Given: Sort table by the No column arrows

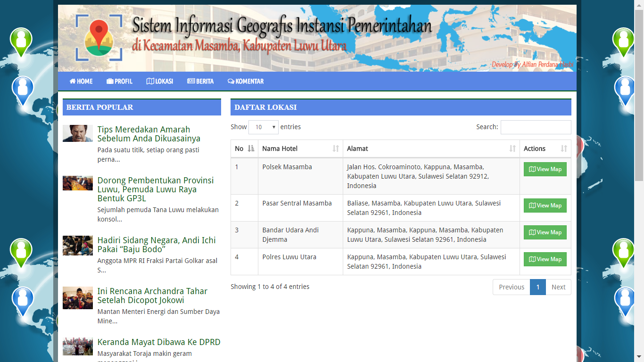Looking at the screenshot, I should pyautogui.click(x=251, y=148).
